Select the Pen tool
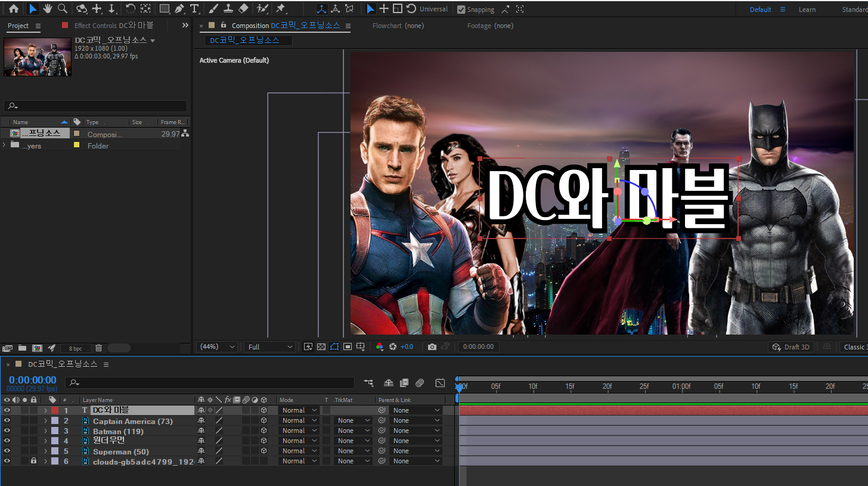 pos(179,9)
